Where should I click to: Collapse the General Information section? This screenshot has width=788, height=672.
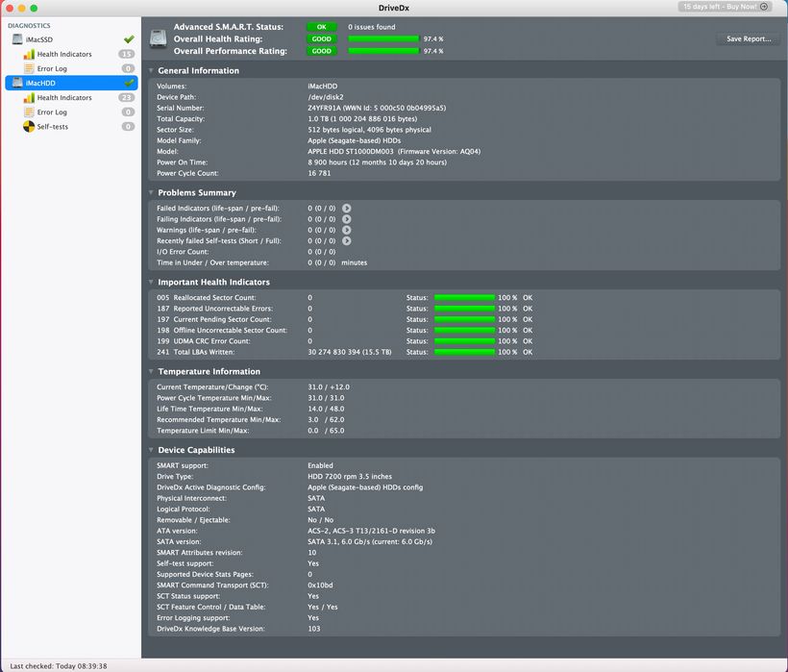point(151,71)
